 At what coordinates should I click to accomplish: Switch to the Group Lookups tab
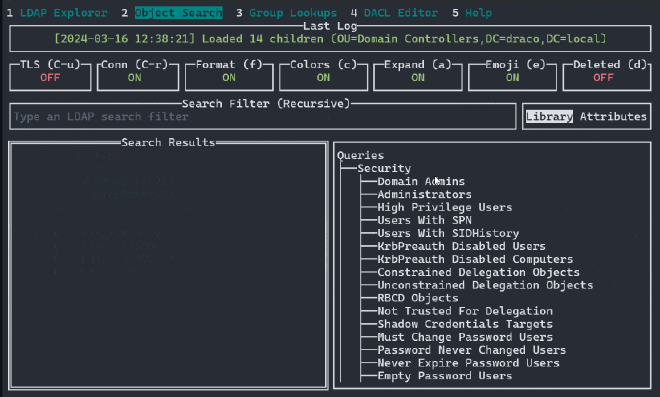[293, 13]
